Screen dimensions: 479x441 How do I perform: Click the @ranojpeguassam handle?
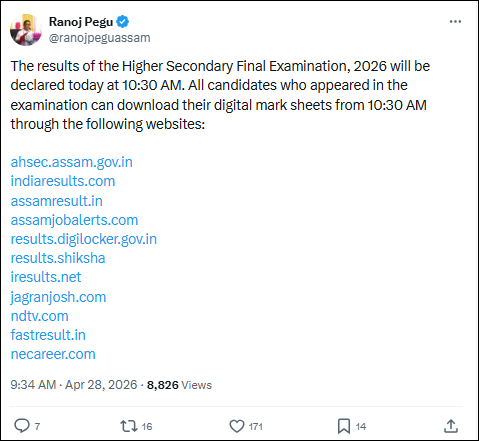point(100,38)
